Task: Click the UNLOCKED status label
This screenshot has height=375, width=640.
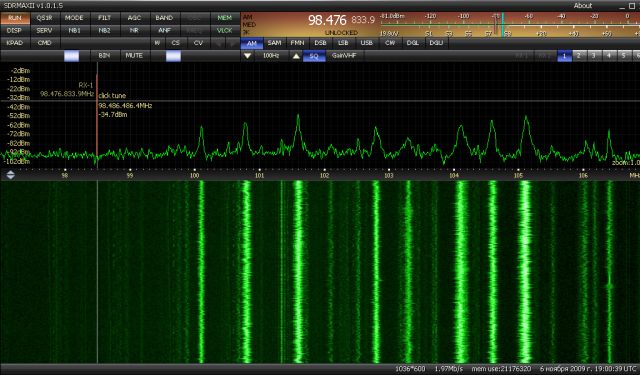Action: coord(341,33)
